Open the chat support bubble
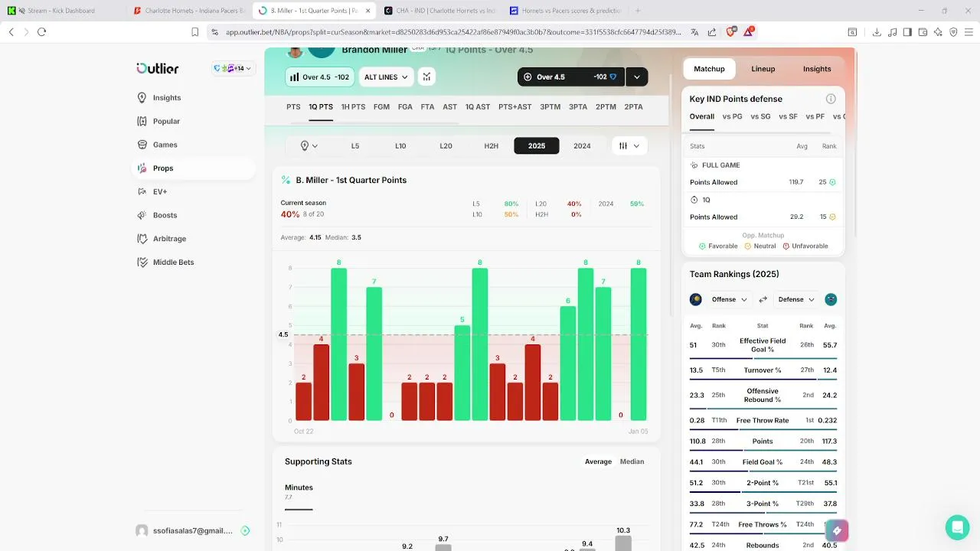 [x=957, y=527]
